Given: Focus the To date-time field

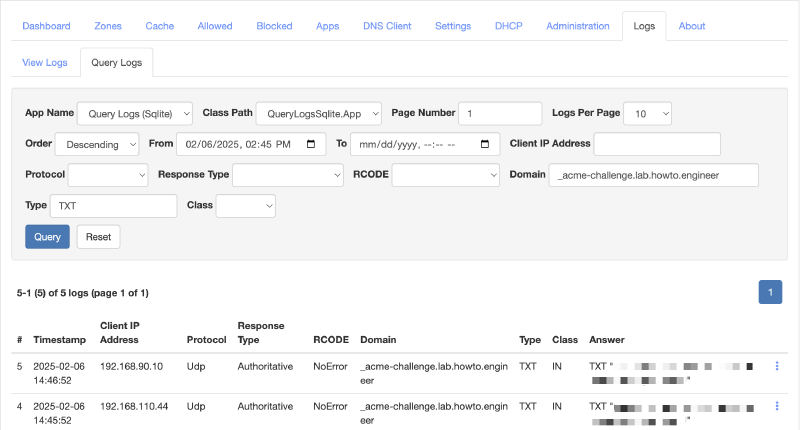Looking at the screenshot, I should coord(424,144).
